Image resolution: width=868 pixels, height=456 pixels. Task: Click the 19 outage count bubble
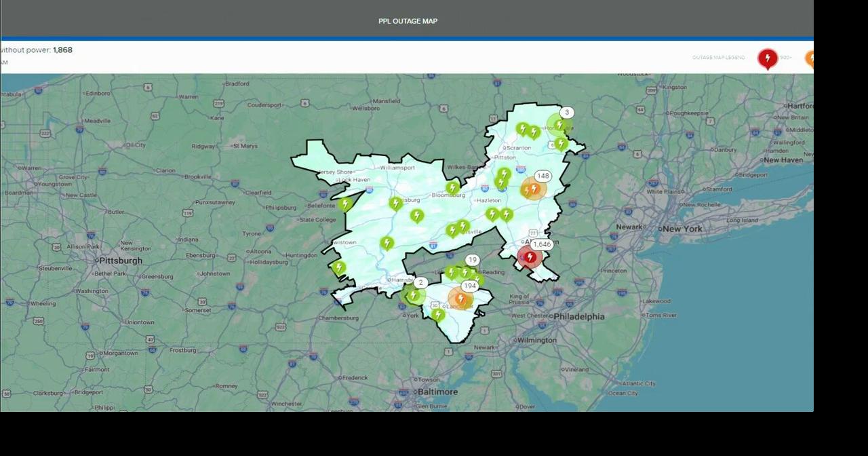[x=473, y=260]
